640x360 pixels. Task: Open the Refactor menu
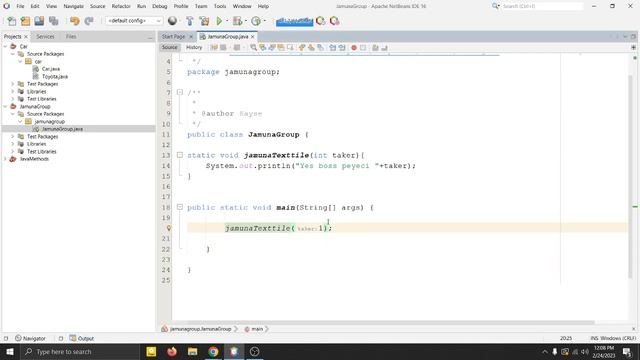(x=121, y=6)
